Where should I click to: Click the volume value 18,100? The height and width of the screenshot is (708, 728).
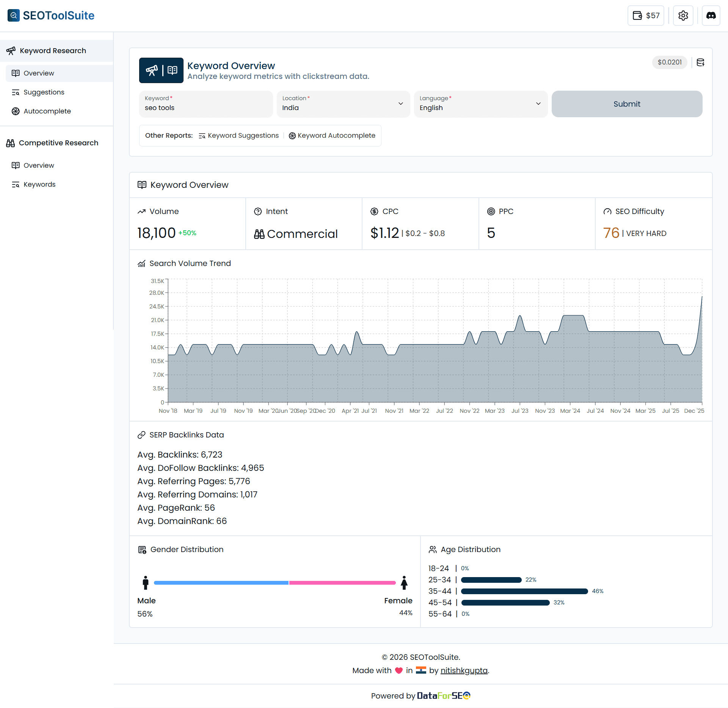[156, 233]
